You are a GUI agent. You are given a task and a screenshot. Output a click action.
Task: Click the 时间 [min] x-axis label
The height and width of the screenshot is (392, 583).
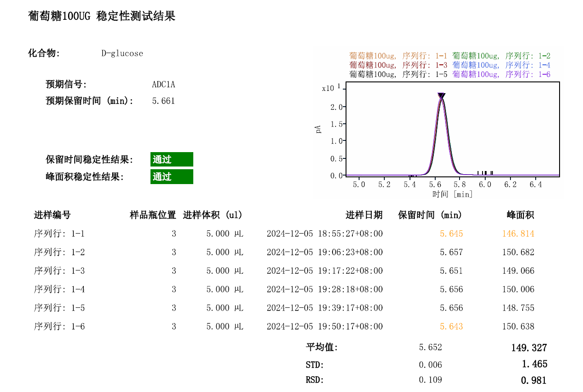click(453, 194)
